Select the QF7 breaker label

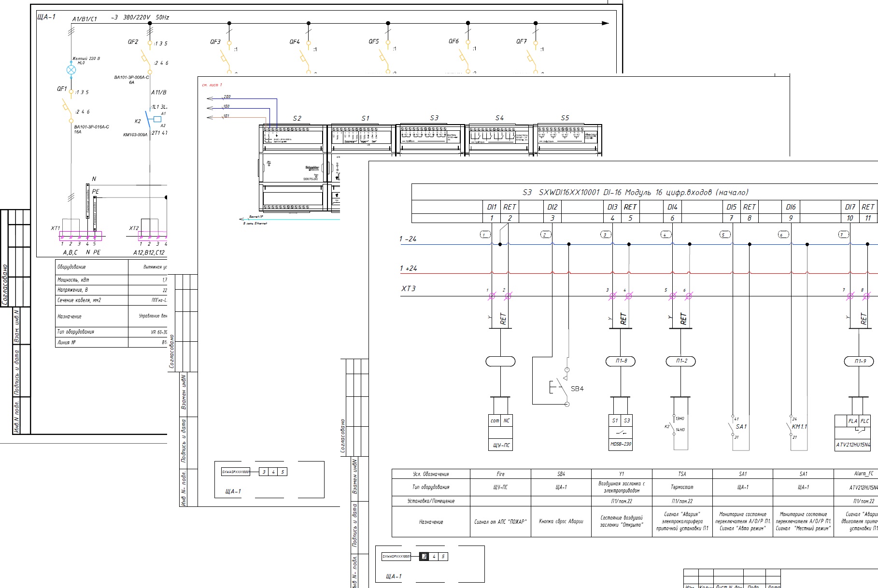pos(522,42)
